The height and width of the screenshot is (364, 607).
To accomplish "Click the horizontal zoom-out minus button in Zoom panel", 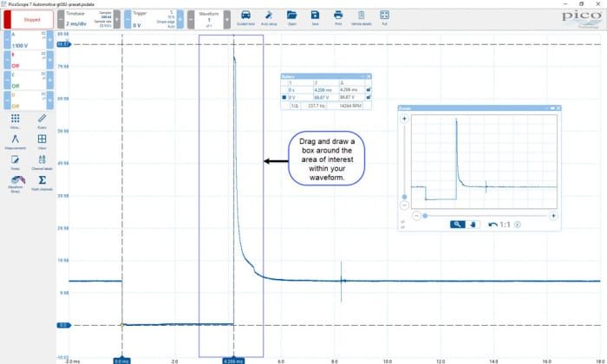I will 416,216.
